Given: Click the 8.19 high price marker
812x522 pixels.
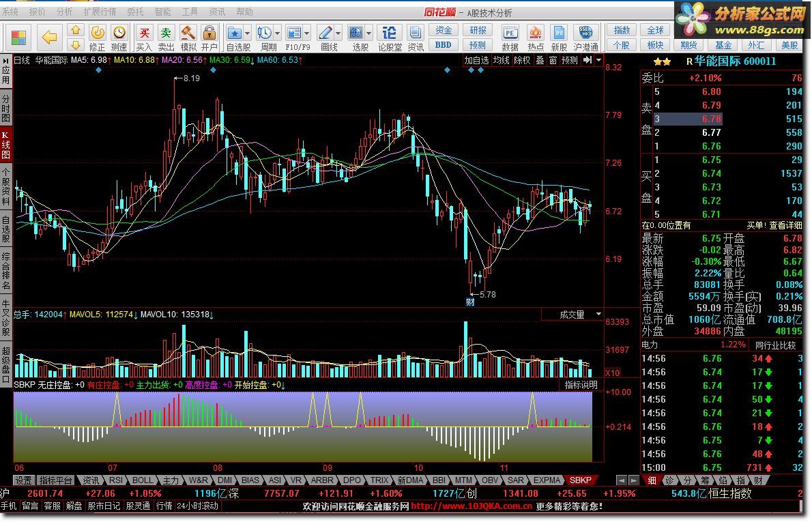Looking at the screenshot, I should click(x=187, y=78).
